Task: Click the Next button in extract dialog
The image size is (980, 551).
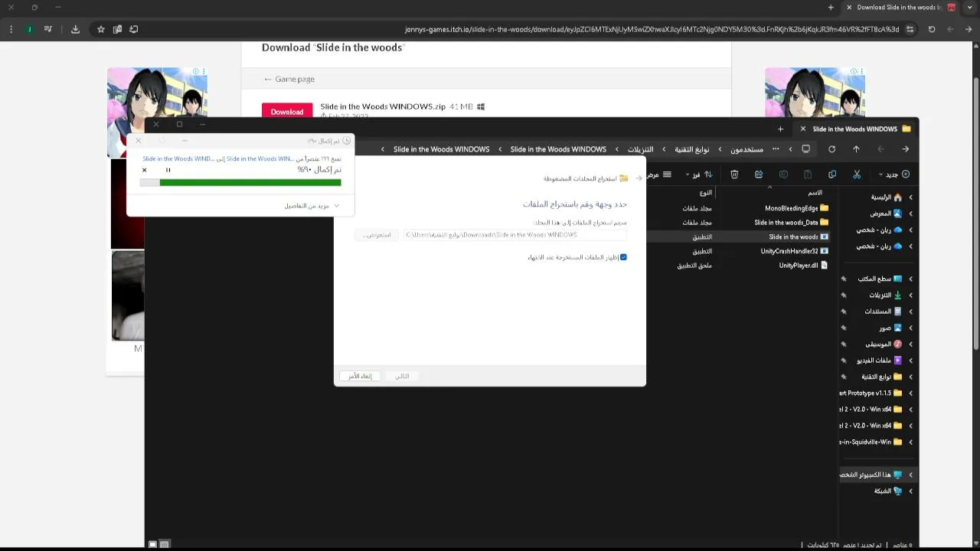Action: tap(402, 376)
